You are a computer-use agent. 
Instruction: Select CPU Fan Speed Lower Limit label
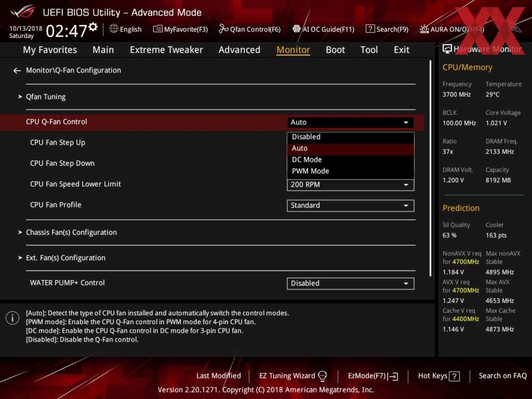click(x=75, y=184)
